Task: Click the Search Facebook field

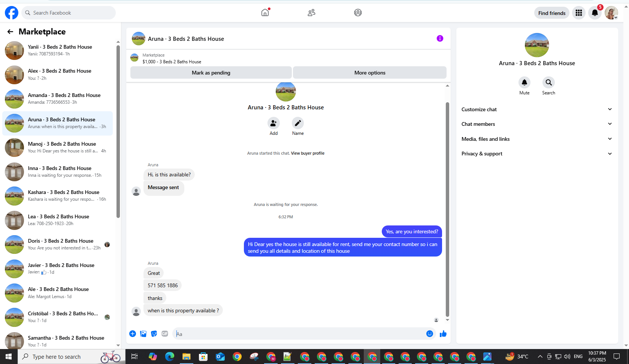Action: tap(69, 13)
